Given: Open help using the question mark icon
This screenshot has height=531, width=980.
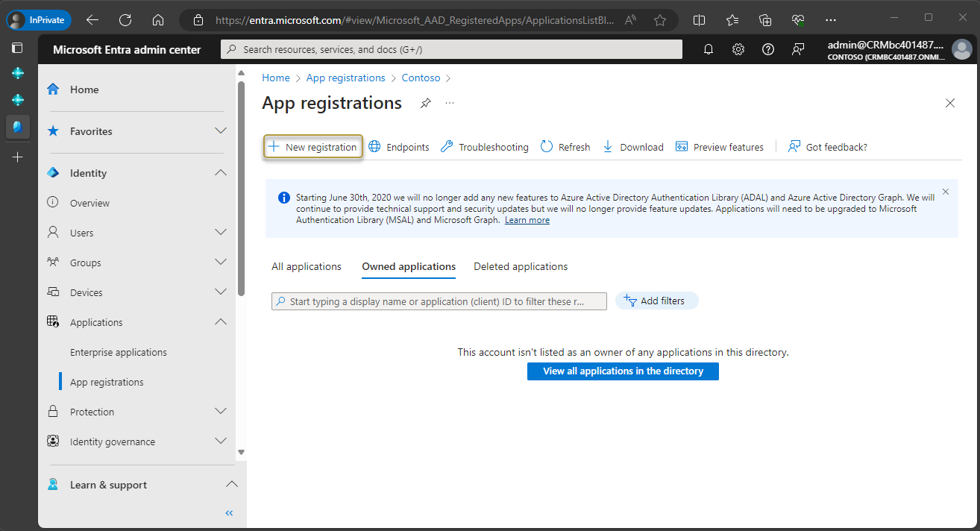Looking at the screenshot, I should [767, 48].
